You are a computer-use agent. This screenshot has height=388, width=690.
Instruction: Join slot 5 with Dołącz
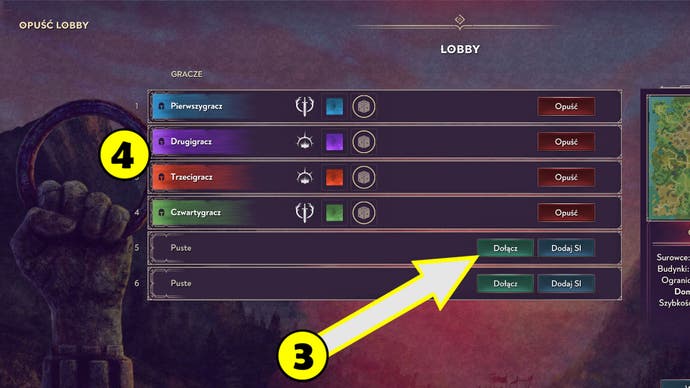(505, 248)
